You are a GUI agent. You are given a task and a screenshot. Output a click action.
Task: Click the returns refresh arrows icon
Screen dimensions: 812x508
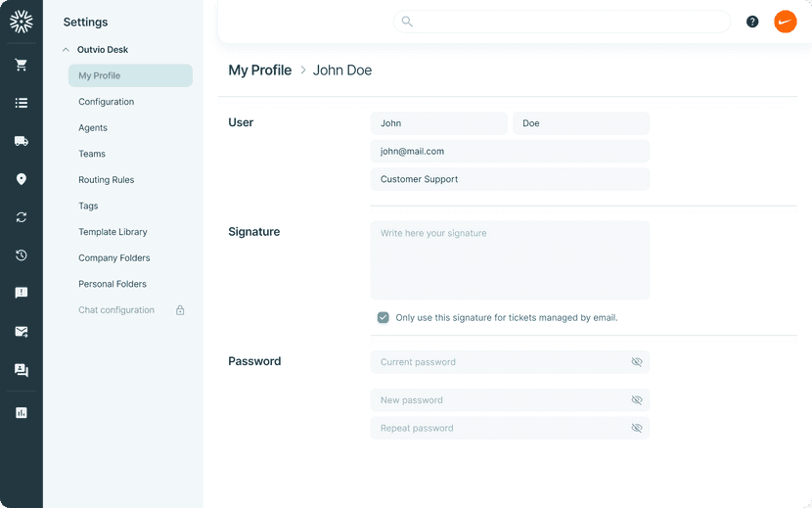pyautogui.click(x=21, y=217)
